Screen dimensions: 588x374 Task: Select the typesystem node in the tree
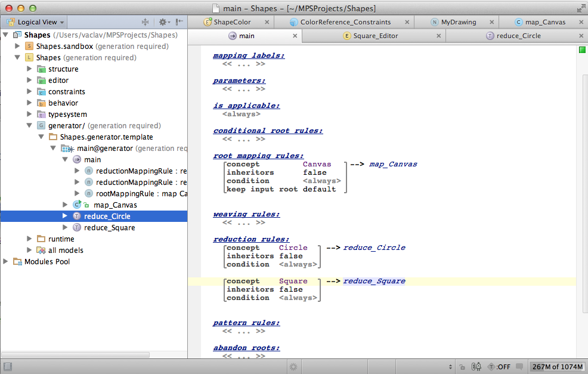67,115
